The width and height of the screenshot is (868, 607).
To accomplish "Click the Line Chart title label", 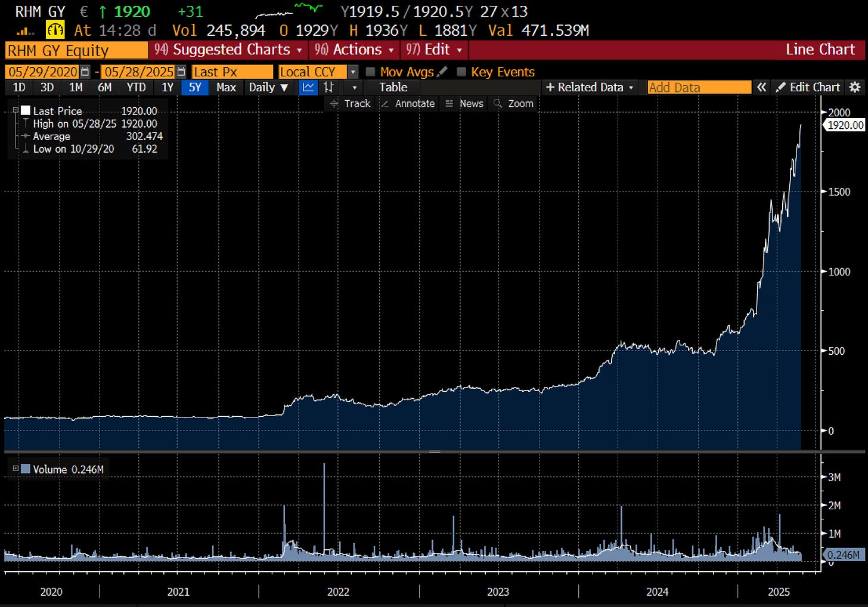I will click(x=820, y=49).
